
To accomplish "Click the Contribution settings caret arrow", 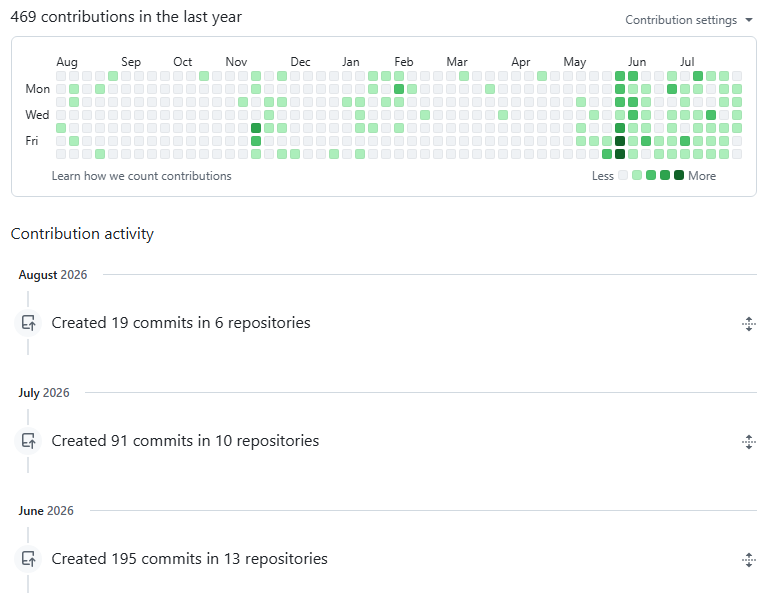I will [x=748, y=20].
